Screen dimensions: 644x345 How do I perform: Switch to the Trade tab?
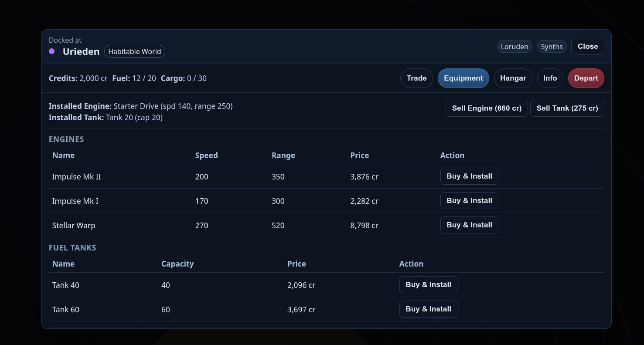click(x=416, y=78)
